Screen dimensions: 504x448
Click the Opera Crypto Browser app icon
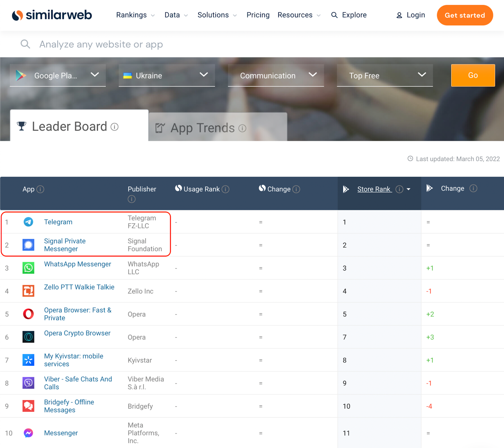pyautogui.click(x=28, y=337)
